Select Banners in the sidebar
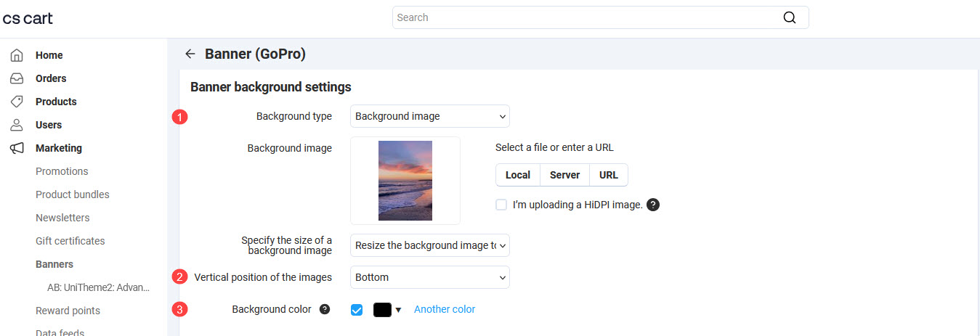 (x=54, y=264)
